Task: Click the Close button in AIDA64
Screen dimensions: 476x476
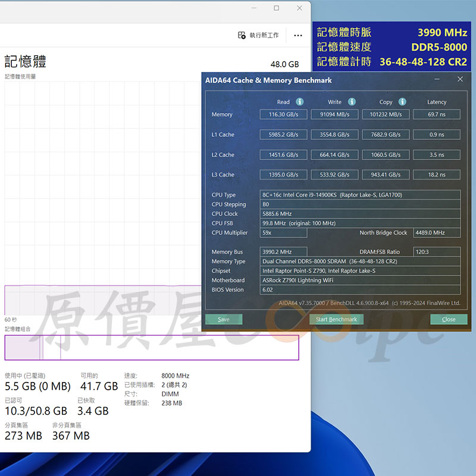Action: tap(449, 320)
